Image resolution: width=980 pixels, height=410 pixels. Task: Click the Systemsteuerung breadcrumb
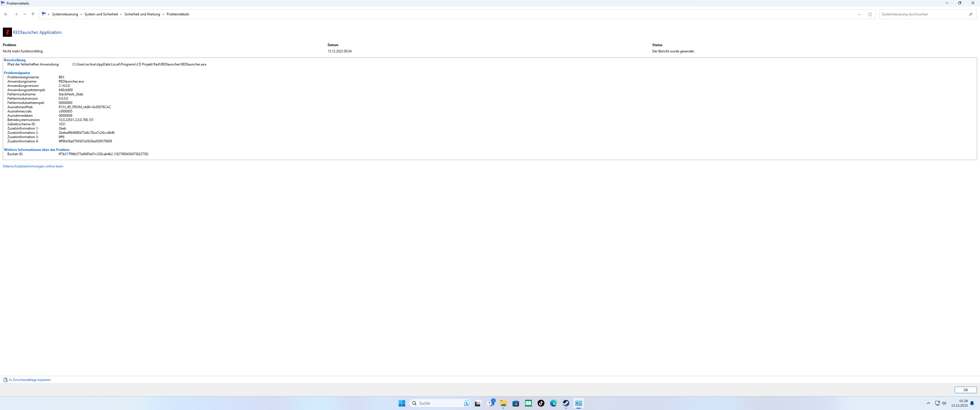65,15
